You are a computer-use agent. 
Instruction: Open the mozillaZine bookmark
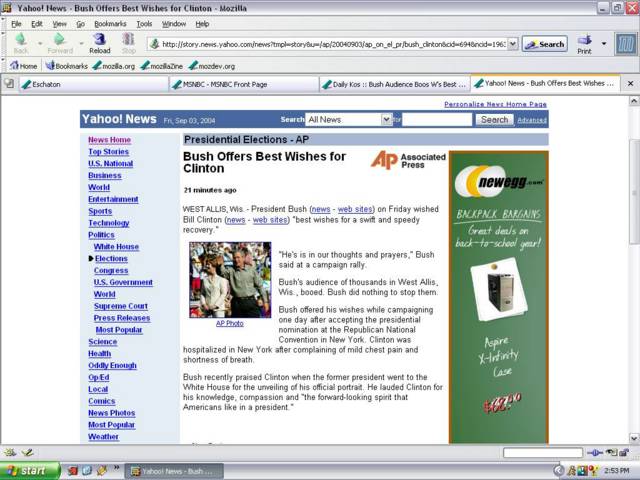pos(161,66)
